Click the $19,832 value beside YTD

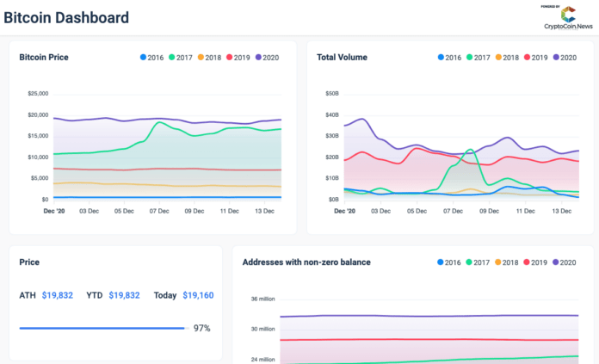pos(124,295)
